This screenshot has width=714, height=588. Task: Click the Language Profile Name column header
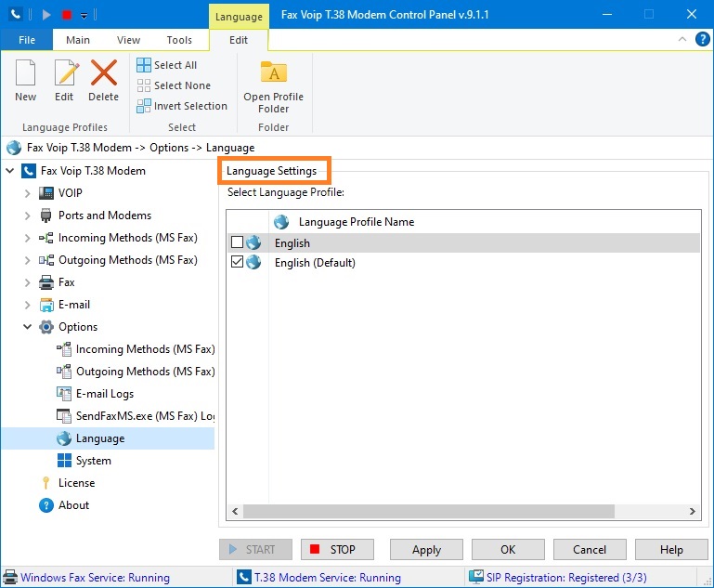[x=357, y=222]
